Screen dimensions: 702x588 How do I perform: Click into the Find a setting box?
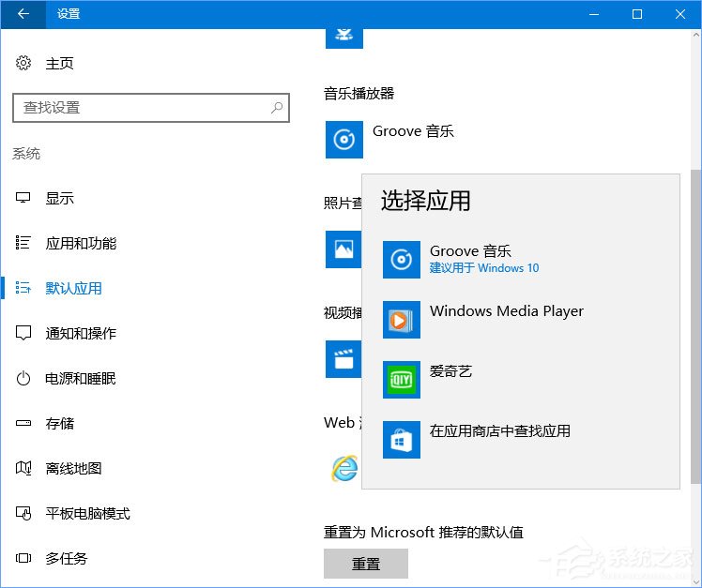pos(141,108)
